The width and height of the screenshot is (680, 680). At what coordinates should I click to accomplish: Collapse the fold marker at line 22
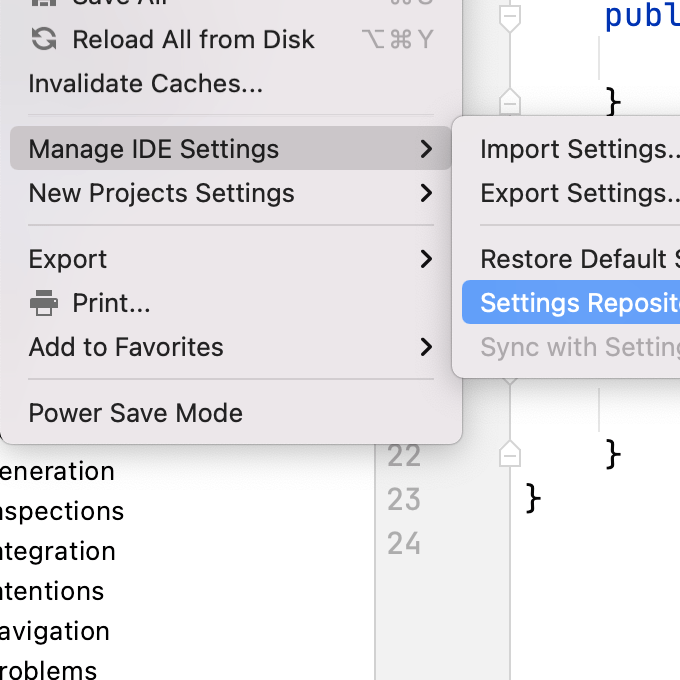tap(510, 456)
